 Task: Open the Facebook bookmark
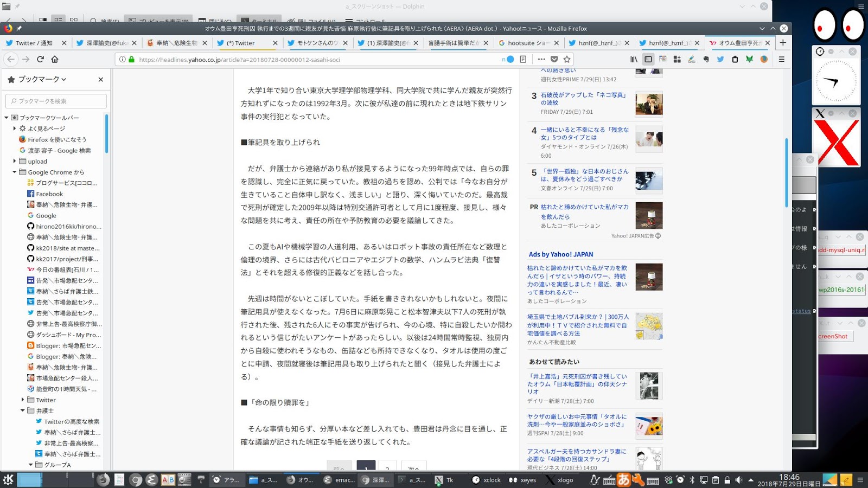coord(45,194)
